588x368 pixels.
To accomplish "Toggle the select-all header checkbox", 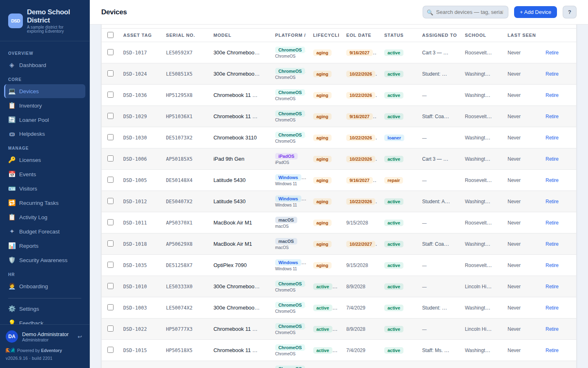I will point(110,35).
